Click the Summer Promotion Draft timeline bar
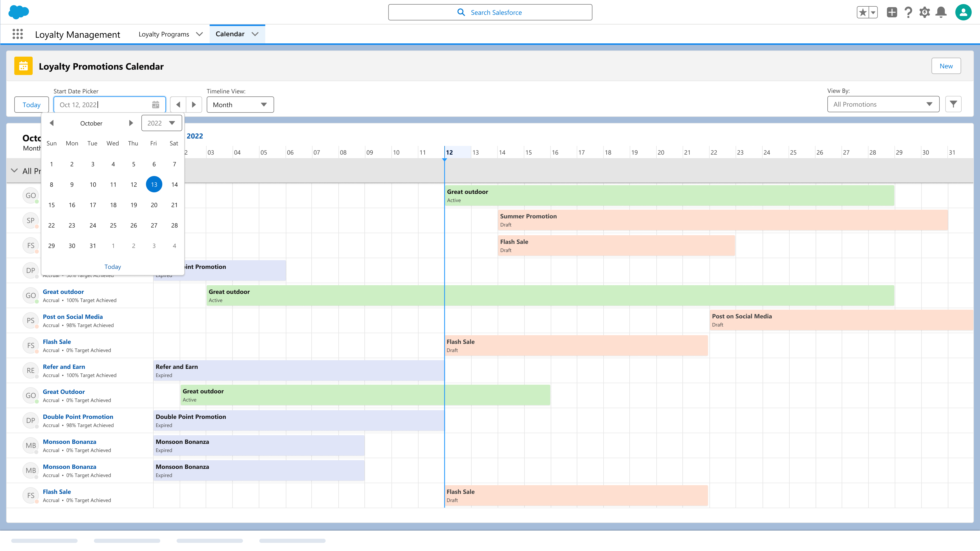 pyautogui.click(x=723, y=220)
